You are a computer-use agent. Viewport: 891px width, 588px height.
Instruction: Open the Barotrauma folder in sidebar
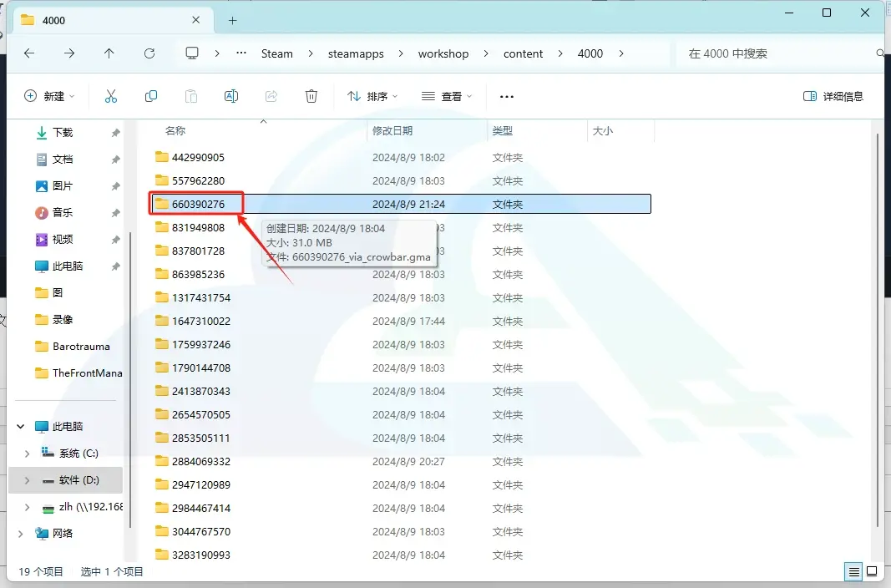(x=72, y=346)
